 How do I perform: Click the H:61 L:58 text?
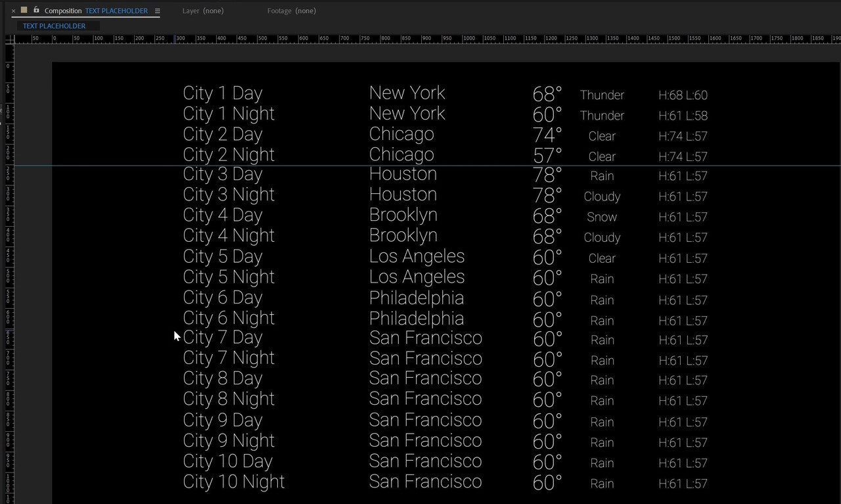[683, 116]
